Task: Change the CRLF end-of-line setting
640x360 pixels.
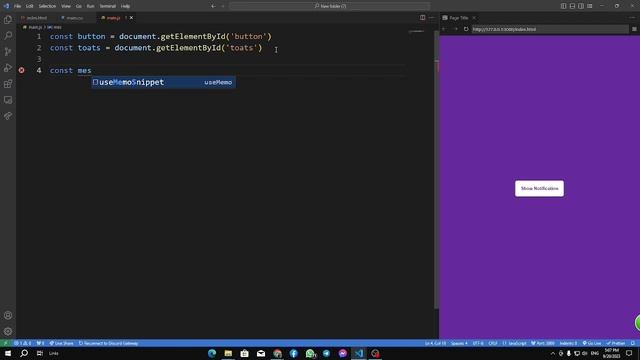Action: 493,343
